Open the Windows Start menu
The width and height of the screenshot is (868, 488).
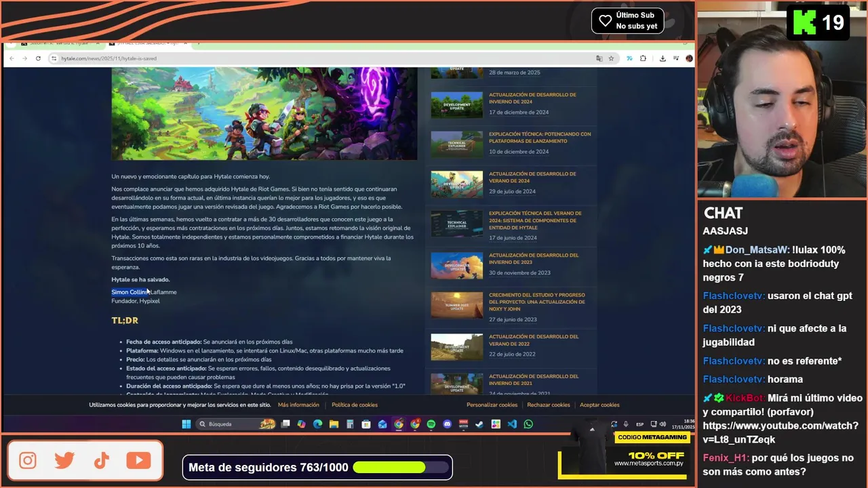tap(186, 424)
